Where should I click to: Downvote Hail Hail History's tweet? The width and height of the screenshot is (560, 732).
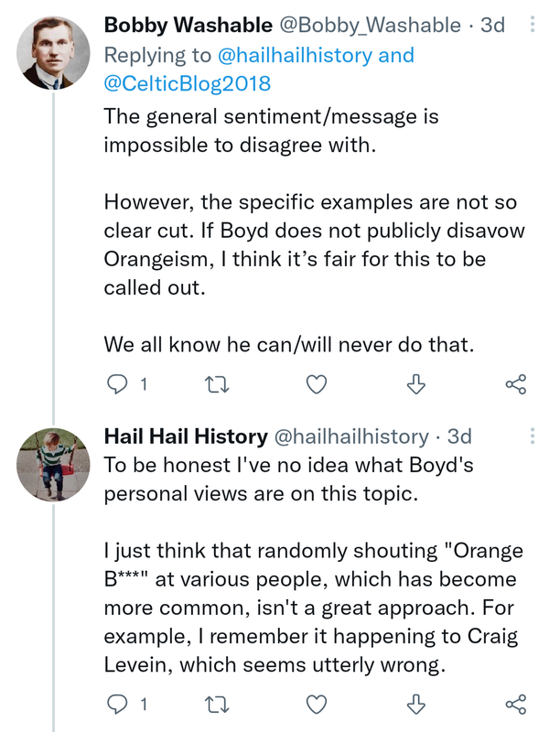pos(416,704)
